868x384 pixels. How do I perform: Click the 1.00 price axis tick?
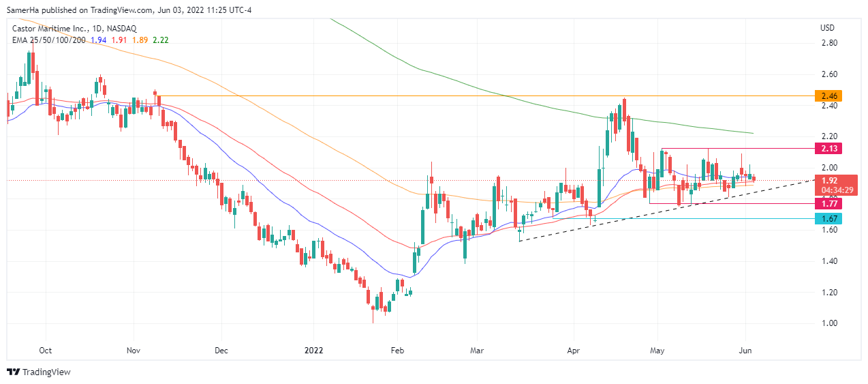(829, 323)
